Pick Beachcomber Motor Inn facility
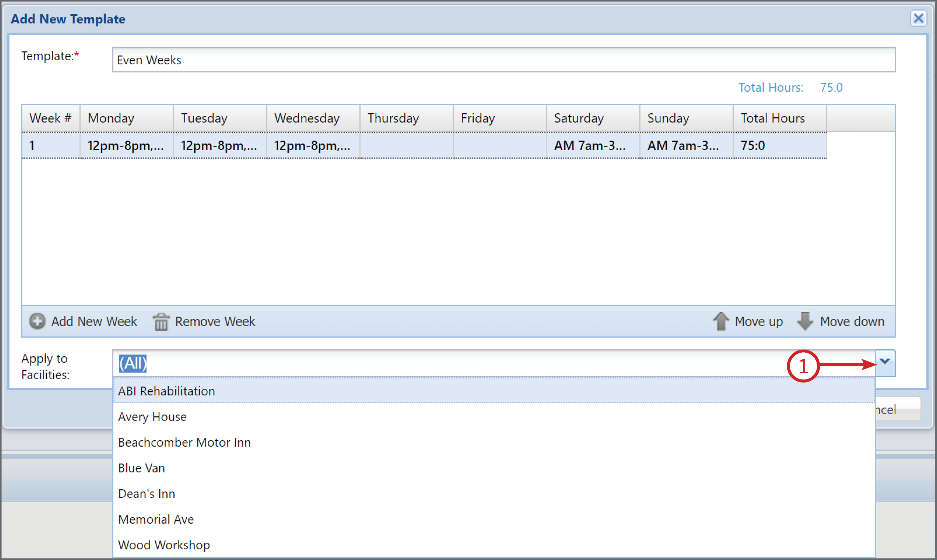The height and width of the screenshot is (560, 937). tap(494, 442)
